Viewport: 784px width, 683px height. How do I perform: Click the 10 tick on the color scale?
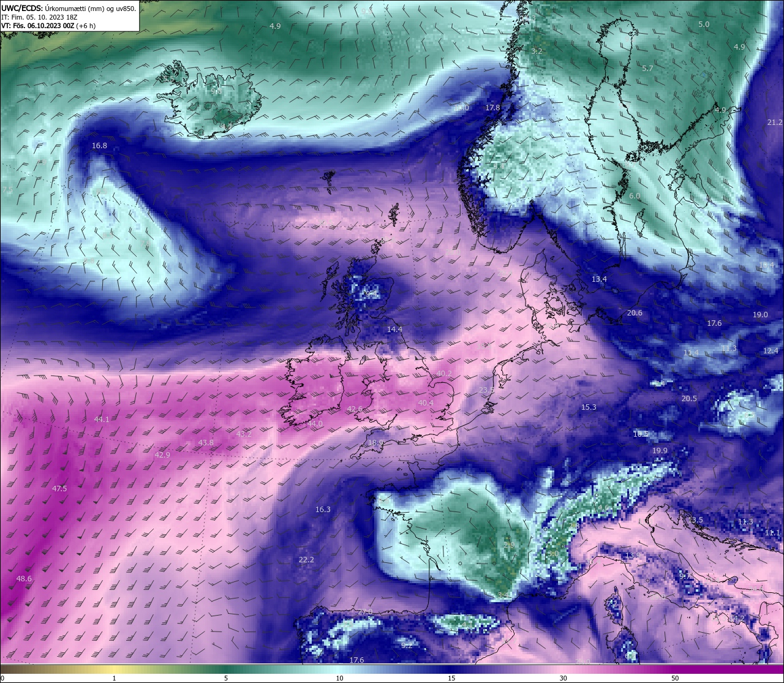click(339, 678)
